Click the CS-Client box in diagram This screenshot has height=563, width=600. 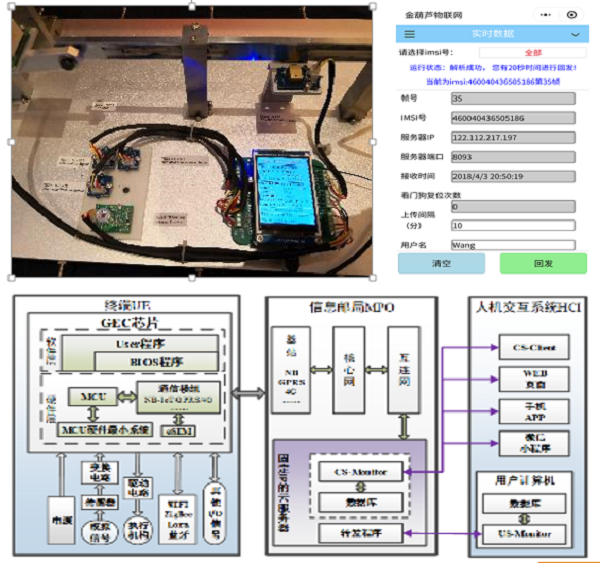point(532,348)
